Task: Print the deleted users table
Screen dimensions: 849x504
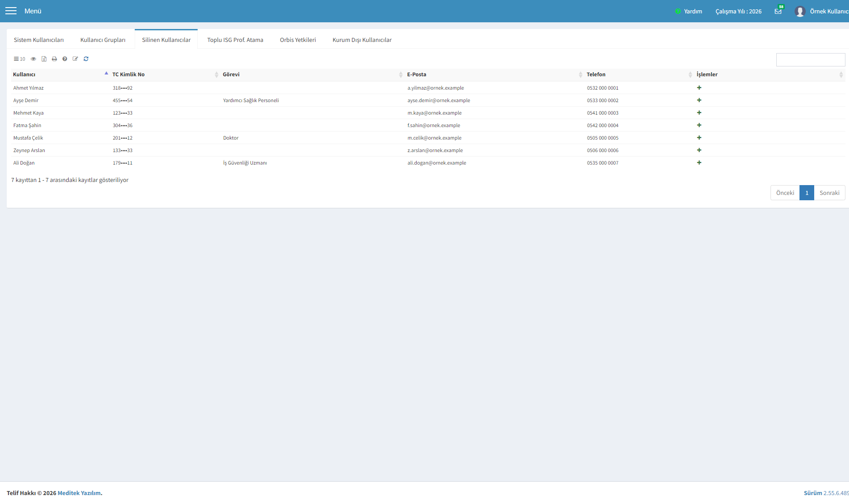Action: click(54, 59)
